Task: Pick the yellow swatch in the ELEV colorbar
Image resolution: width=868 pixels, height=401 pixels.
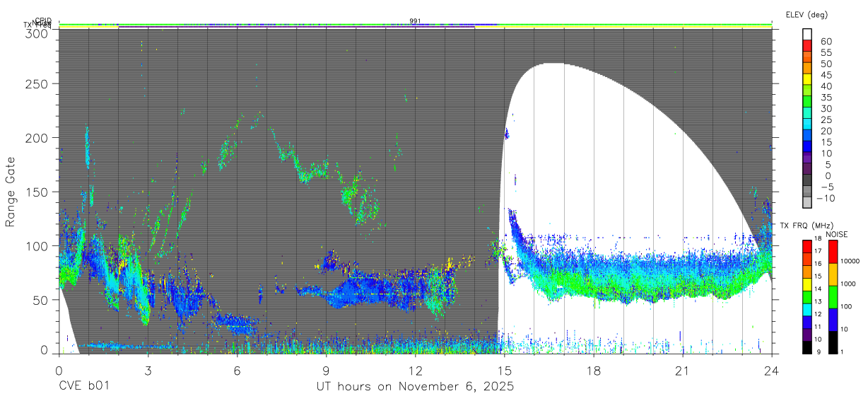Action: [808, 79]
